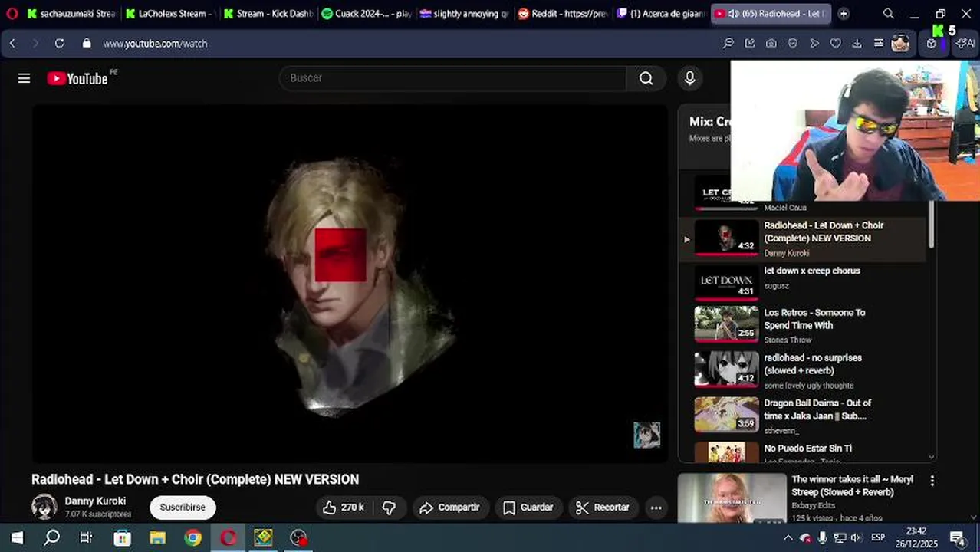Open Task View on the taskbar

(87, 537)
